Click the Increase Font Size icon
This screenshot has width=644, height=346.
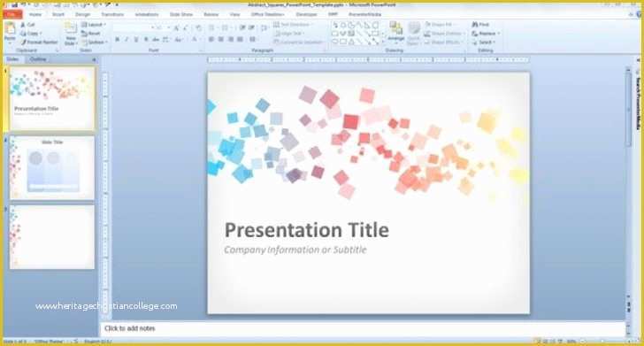click(176, 28)
